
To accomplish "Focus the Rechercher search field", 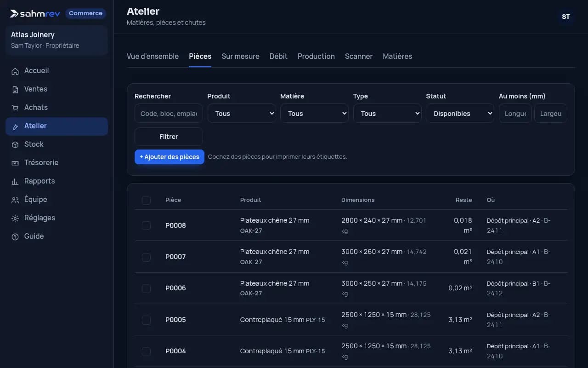I will point(169,114).
